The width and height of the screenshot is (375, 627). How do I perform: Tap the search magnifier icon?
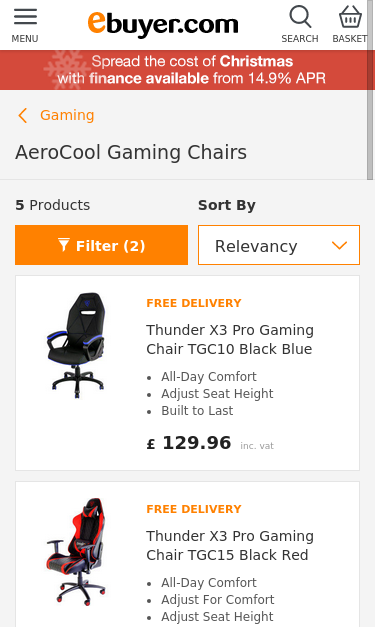coord(300,16)
